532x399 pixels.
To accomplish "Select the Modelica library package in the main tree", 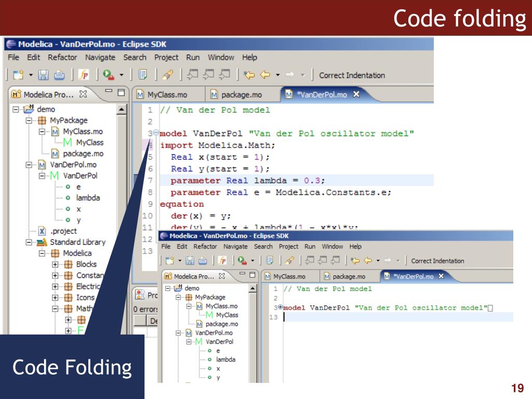I will coord(77,253).
